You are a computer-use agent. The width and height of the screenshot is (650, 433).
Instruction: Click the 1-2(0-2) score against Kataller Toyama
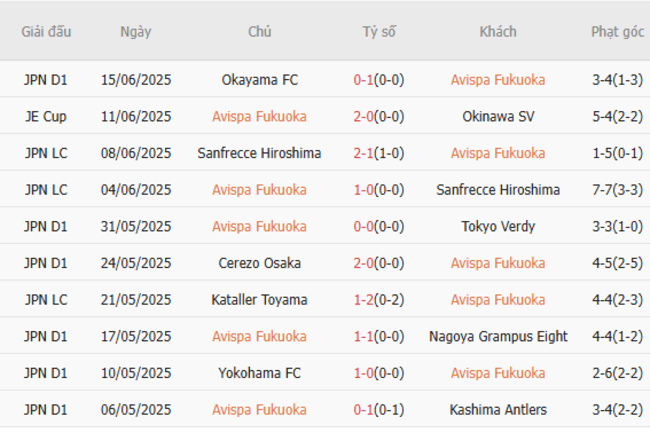tap(379, 300)
